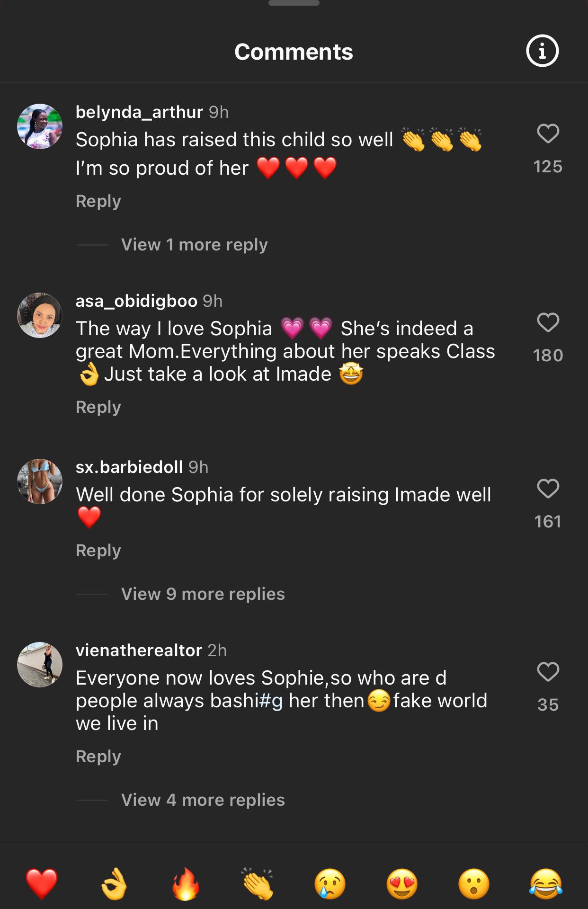Image resolution: width=588 pixels, height=909 pixels.
Task: Like asa_obidigboo's comment
Action: (548, 322)
